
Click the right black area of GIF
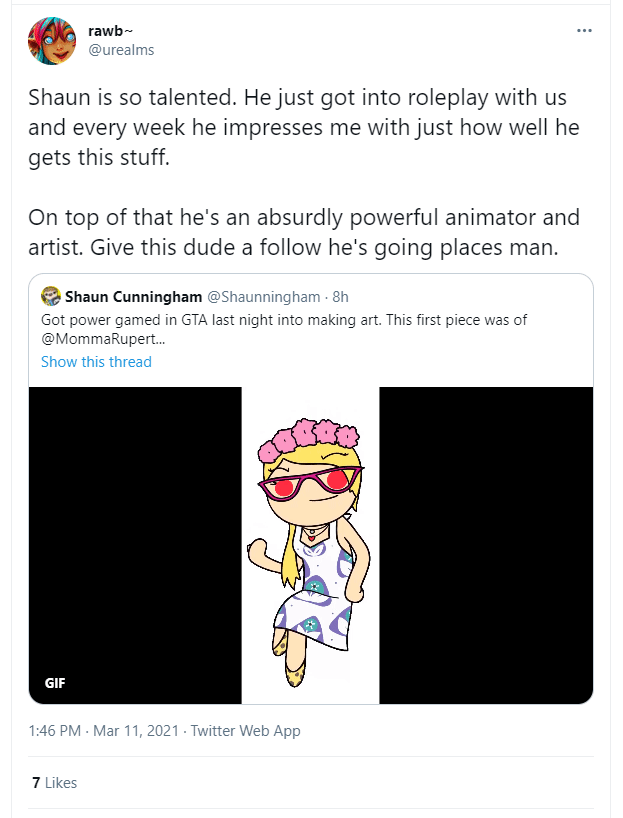click(x=486, y=546)
